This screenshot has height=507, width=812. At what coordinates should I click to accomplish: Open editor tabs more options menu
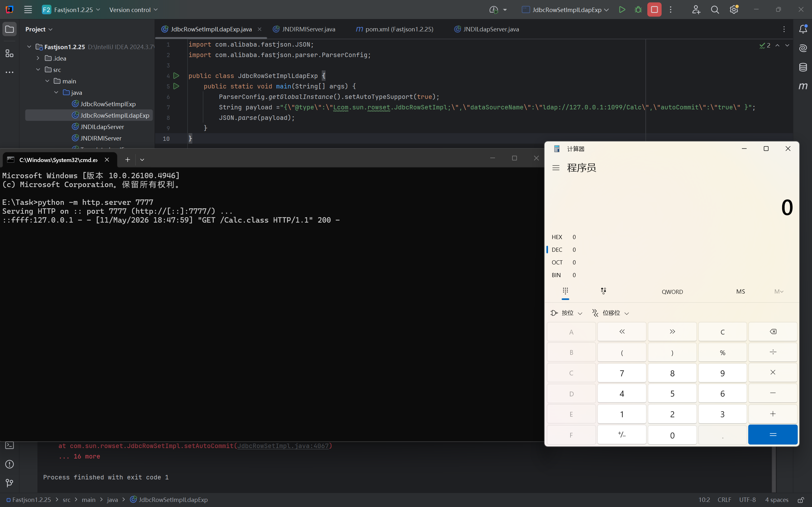pyautogui.click(x=784, y=29)
